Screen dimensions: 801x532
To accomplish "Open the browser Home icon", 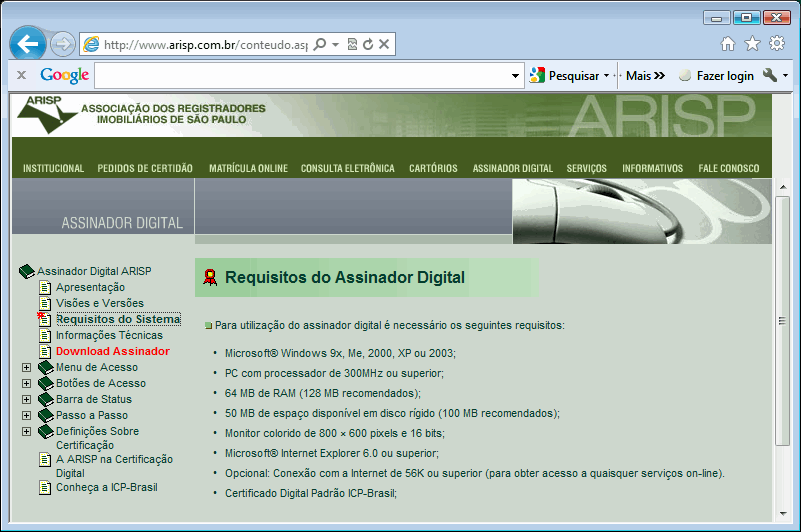I will pos(727,44).
